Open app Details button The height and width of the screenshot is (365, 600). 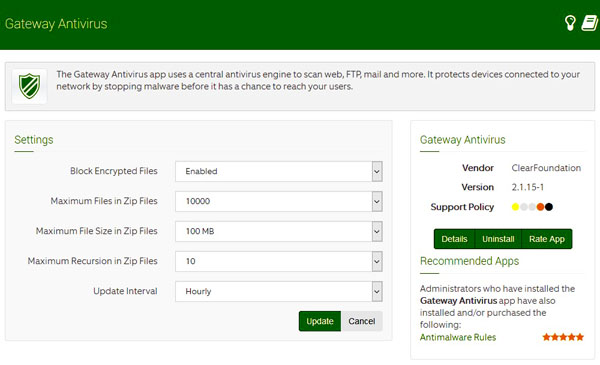[x=454, y=239]
